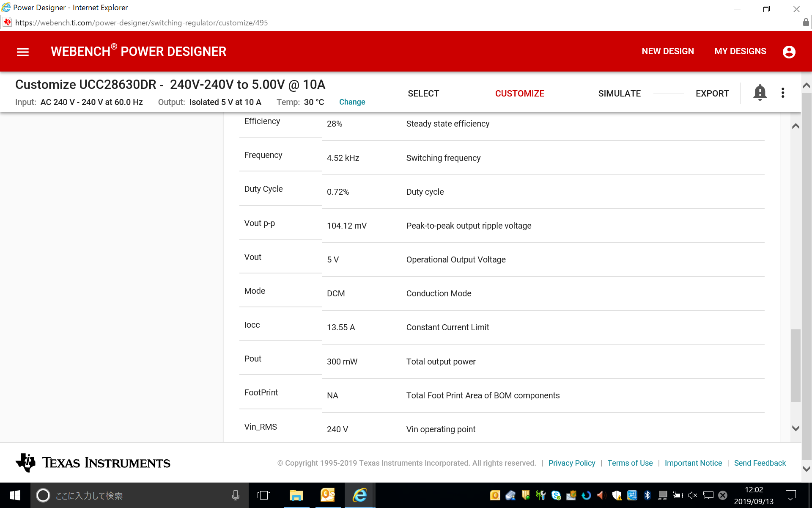812x508 pixels.
Task: Click the network display tray icon
Action: click(x=708, y=495)
